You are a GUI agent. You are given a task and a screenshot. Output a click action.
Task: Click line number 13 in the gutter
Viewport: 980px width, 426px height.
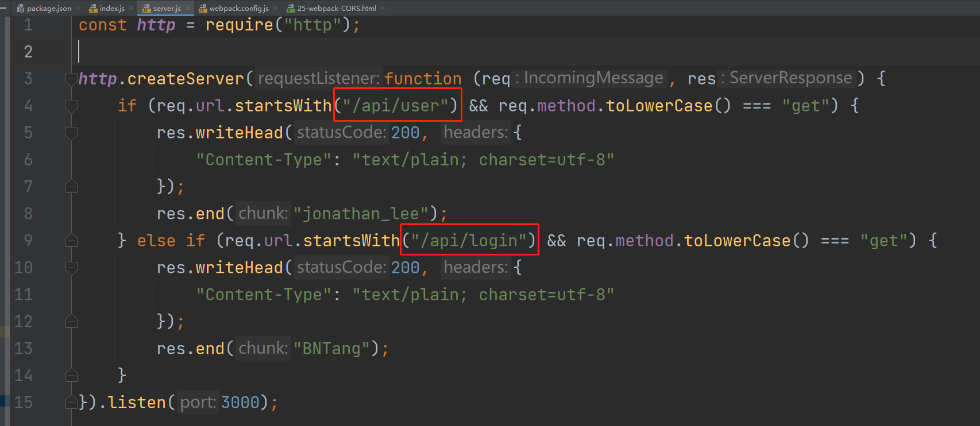click(x=24, y=348)
